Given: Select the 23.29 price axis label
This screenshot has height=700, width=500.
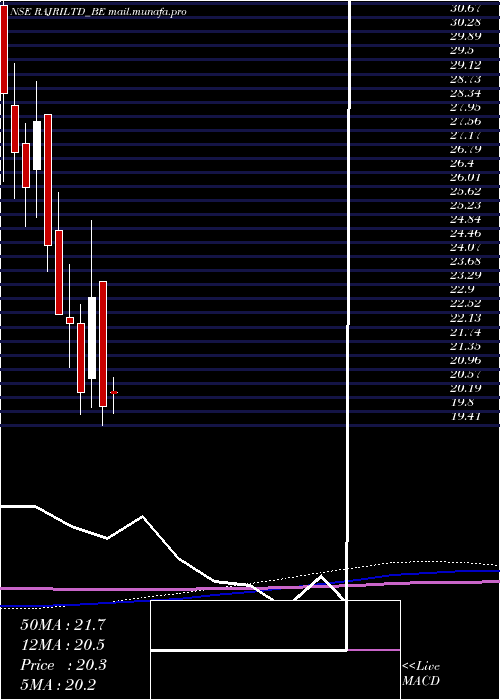Looking at the screenshot, I should point(465,276).
